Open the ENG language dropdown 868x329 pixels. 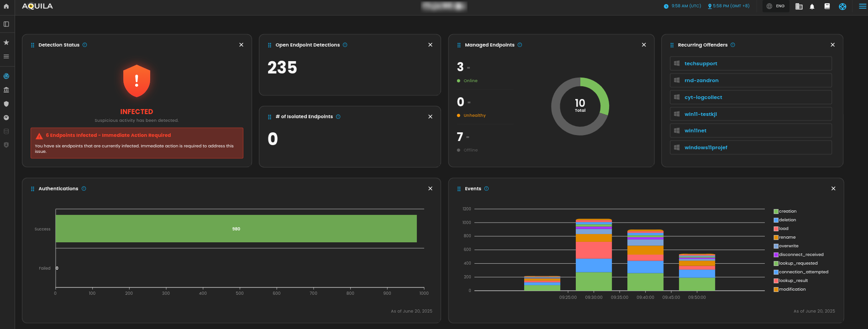[776, 6]
